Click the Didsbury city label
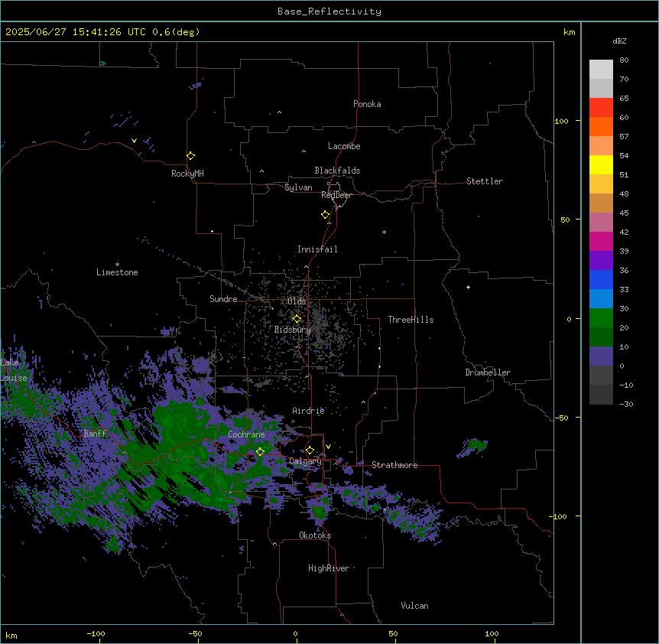 tap(293, 330)
